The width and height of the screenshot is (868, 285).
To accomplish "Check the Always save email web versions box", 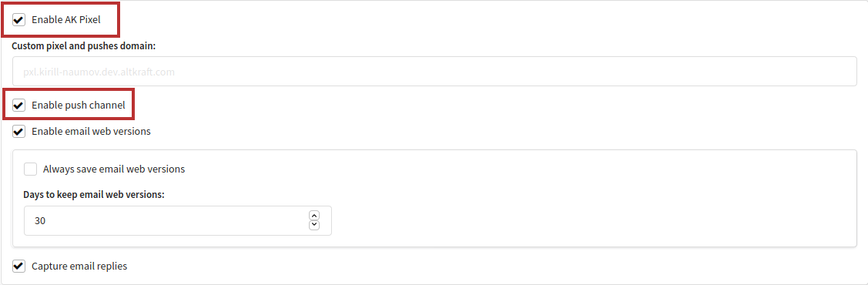I will (31, 169).
